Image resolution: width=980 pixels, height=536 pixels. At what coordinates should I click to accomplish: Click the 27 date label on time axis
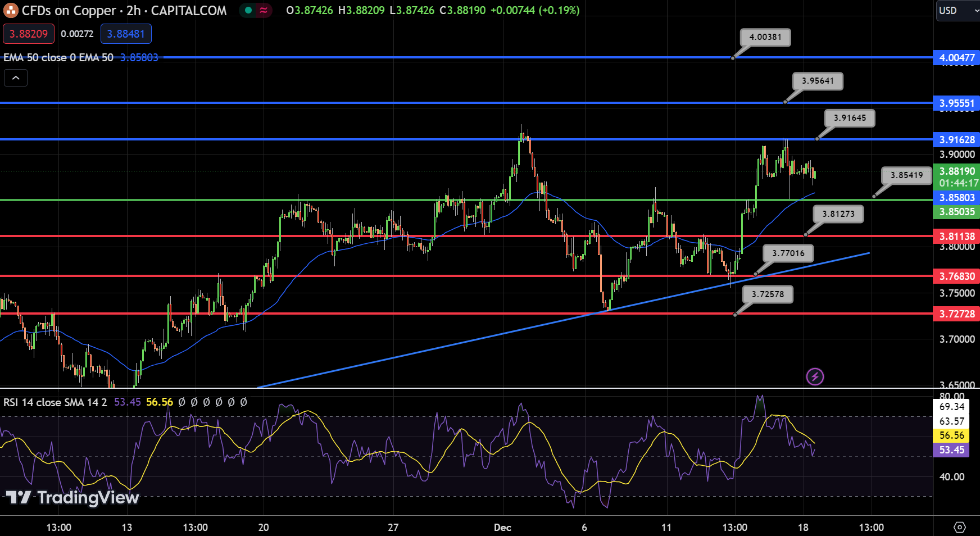(x=393, y=527)
